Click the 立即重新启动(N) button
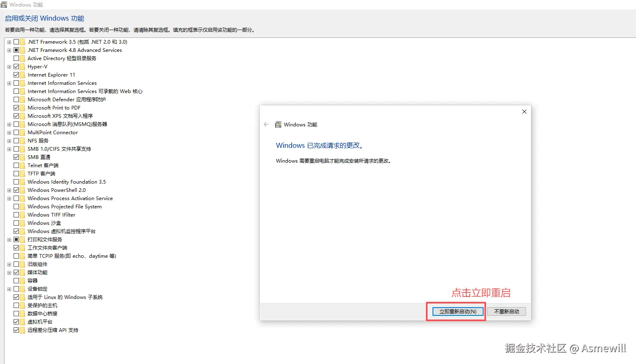The height and width of the screenshot is (364, 636). pos(458,312)
